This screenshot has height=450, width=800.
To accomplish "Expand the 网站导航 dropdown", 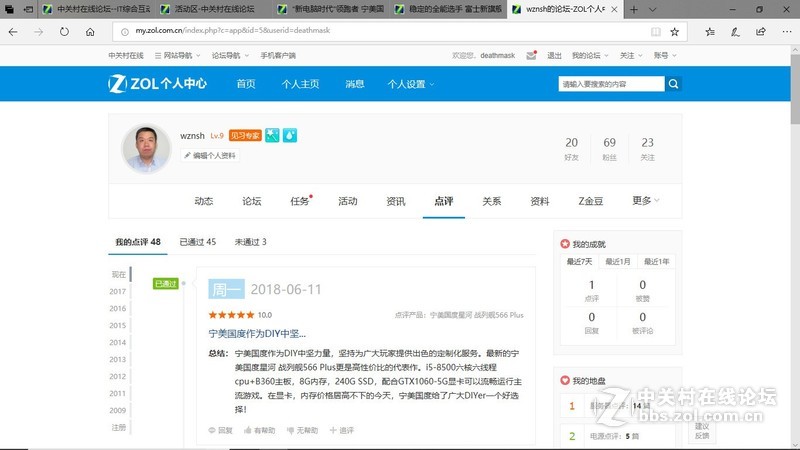I will click(181, 55).
